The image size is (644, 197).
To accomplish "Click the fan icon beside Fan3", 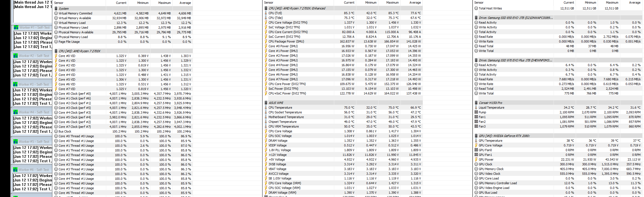I will [476, 126].
